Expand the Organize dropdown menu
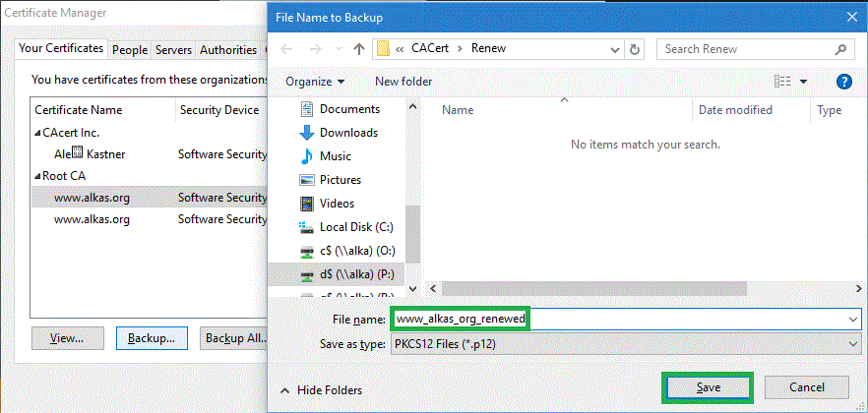The width and height of the screenshot is (868, 413). pos(315,82)
